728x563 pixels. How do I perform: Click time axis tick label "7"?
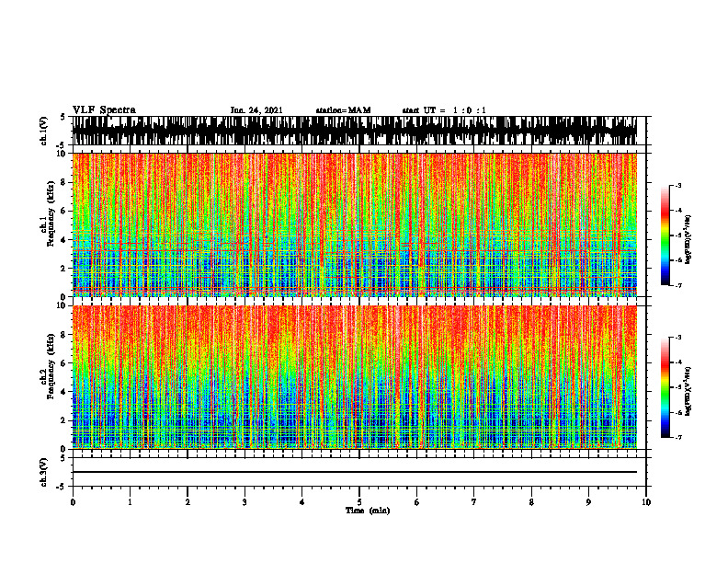pyautogui.click(x=474, y=502)
